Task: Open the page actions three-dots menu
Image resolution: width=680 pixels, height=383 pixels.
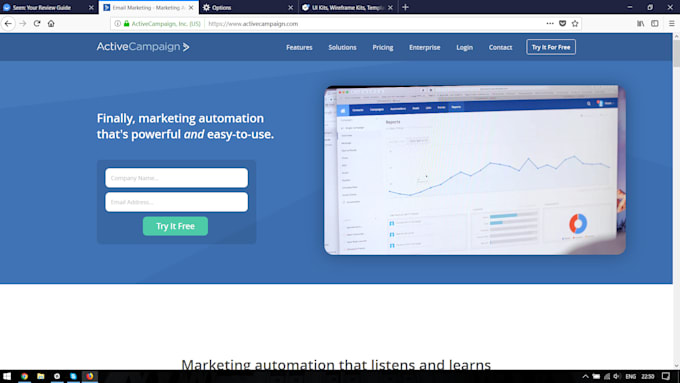Action: click(x=550, y=23)
